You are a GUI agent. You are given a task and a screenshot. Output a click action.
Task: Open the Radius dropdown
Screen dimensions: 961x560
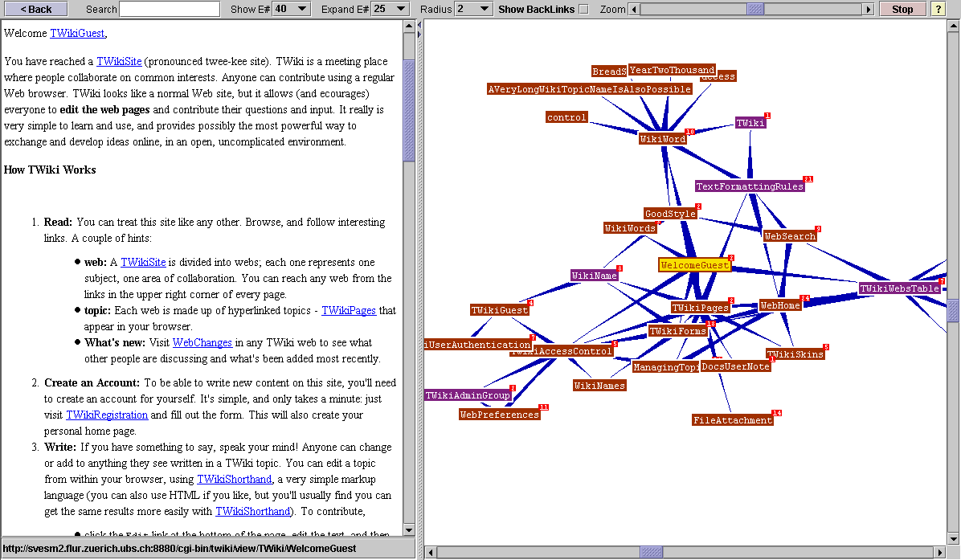pos(473,9)
